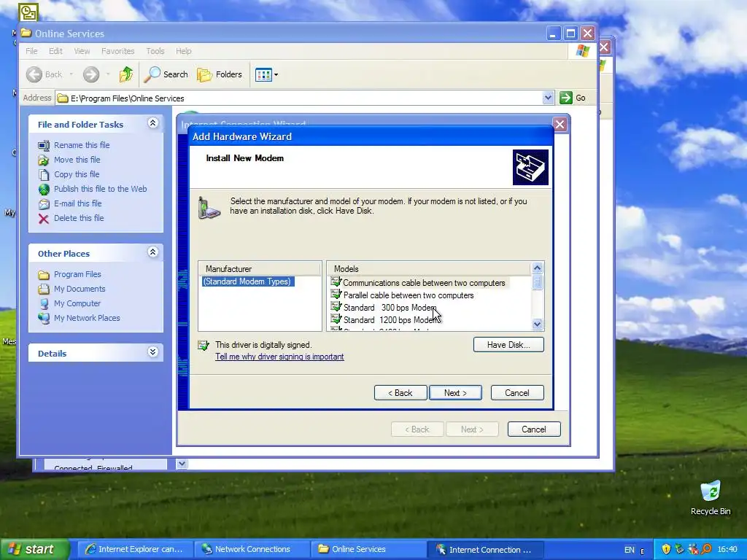Click the Have Disk... button
The image size is (747, 560).
(508, 345)
